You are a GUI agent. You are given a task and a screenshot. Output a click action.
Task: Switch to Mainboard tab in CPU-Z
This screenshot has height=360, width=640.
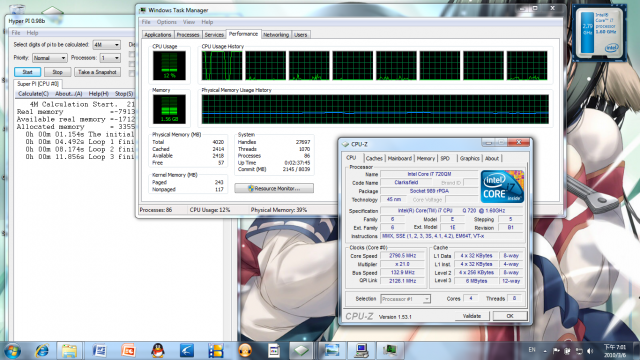click(400, 158)
